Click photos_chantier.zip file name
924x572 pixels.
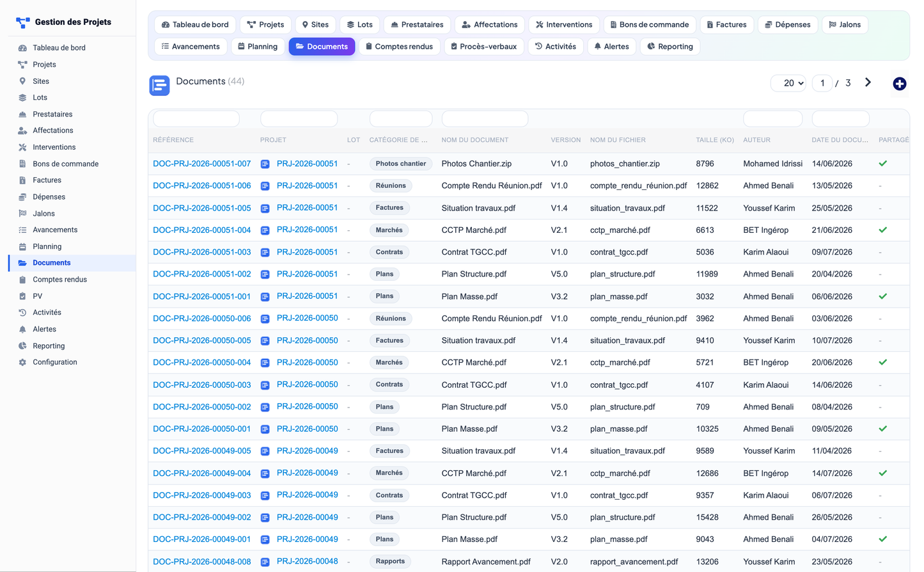point(625,164)
